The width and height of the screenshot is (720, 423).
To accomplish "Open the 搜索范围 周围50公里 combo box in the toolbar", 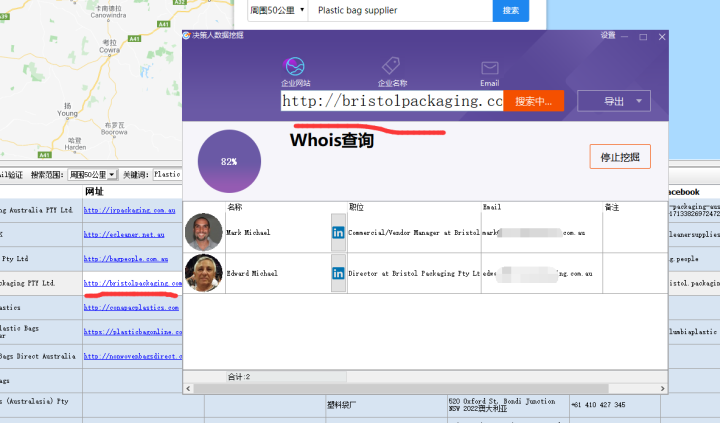I will point(93,175).
